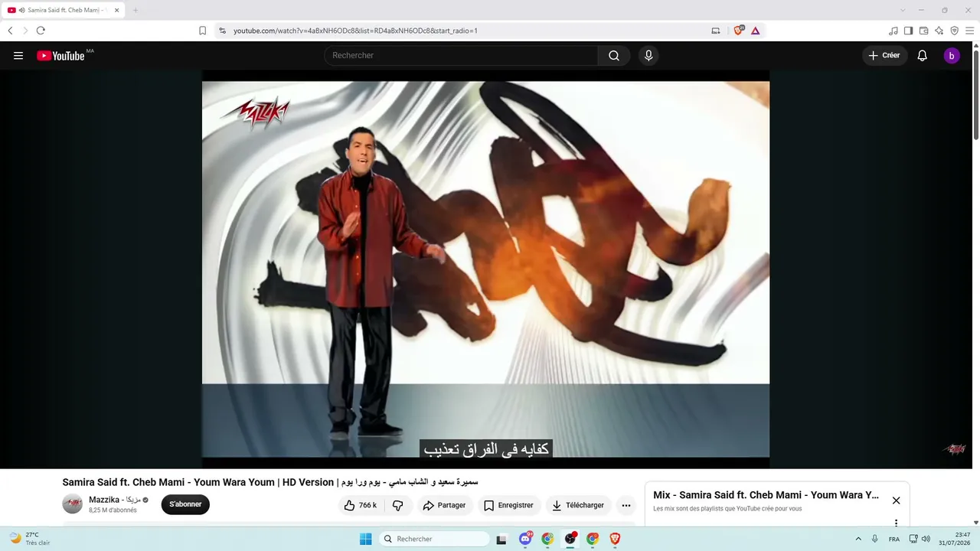Subscribe with the S'abonner button
The image size is (980, 551).
pyautogui.click(x=185, y=505)
